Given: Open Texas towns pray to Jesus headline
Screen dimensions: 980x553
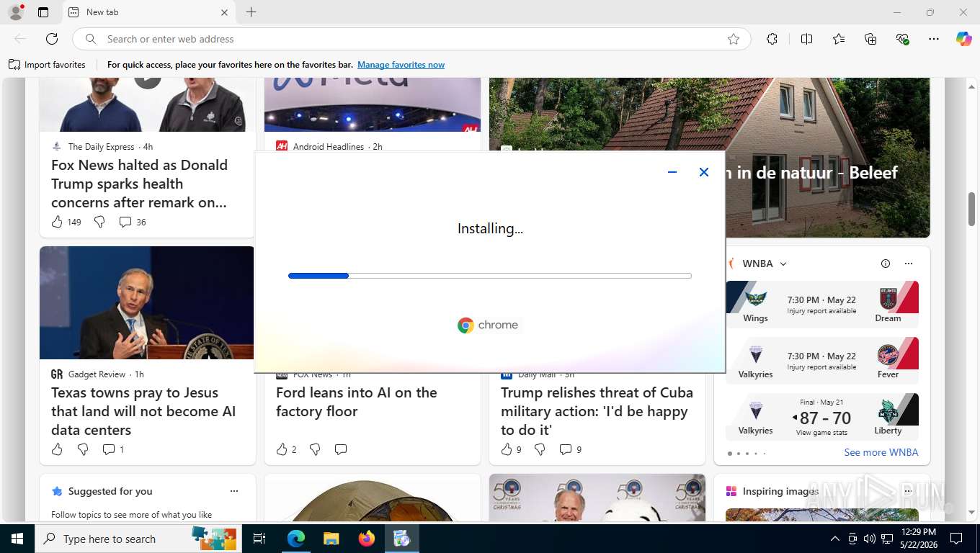Looking at the screenshot, I should pyautogui.click(x=143, y=411).
